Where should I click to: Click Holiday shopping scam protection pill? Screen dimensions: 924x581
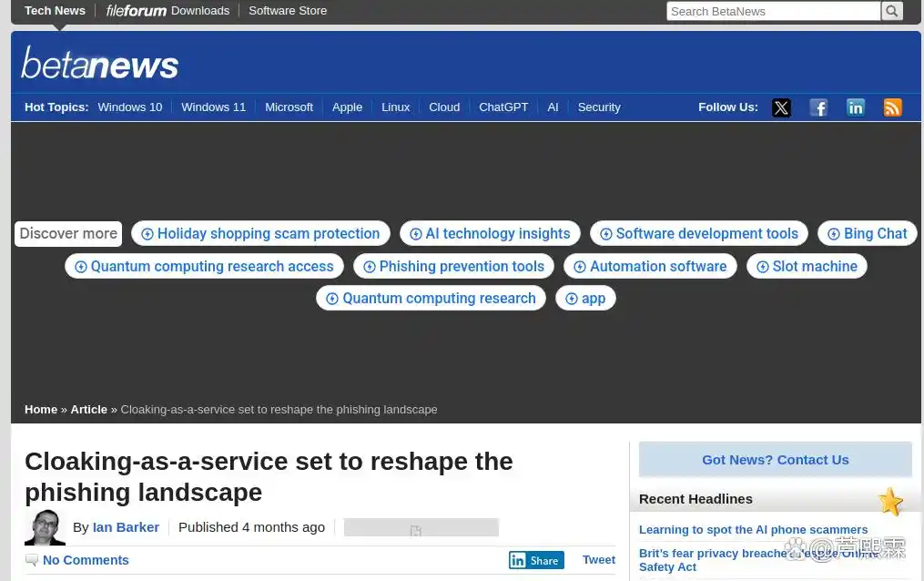[260, 233]
